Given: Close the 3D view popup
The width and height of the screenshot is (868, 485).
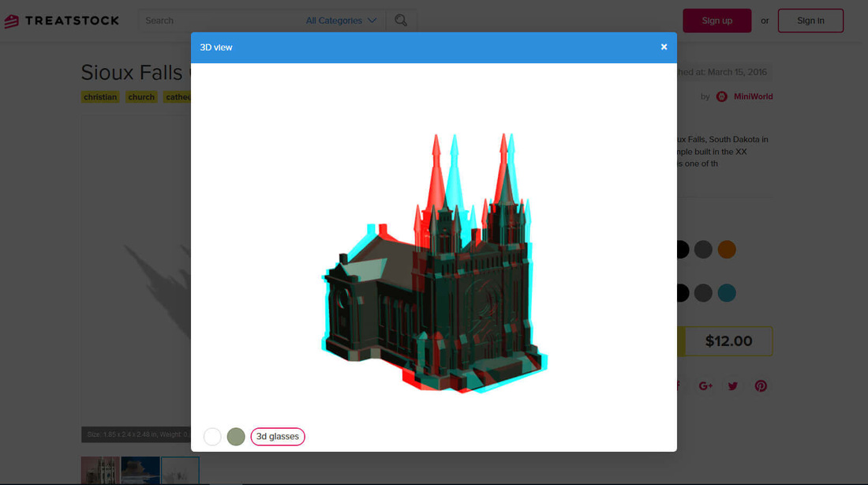Looking at the screenshot, I should click(664, 47).
